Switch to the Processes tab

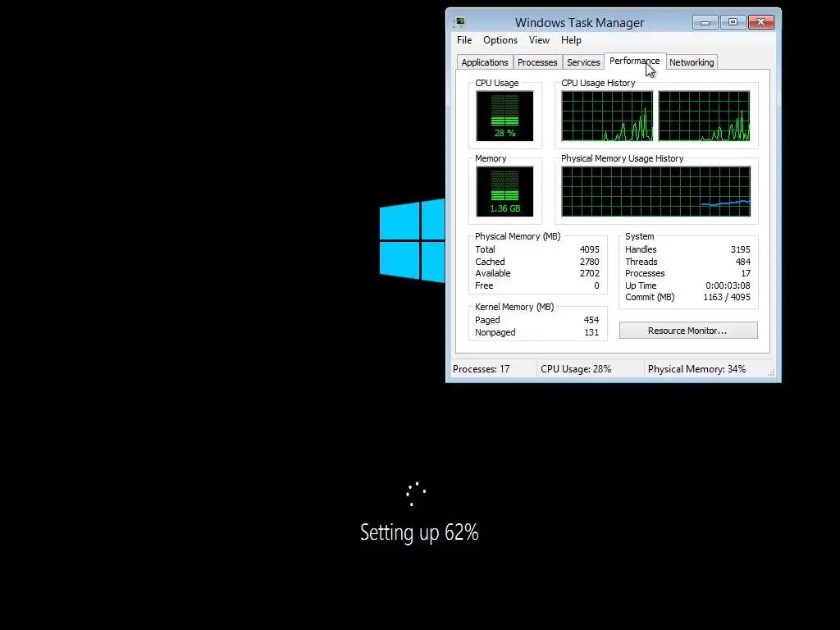point(537,62)
